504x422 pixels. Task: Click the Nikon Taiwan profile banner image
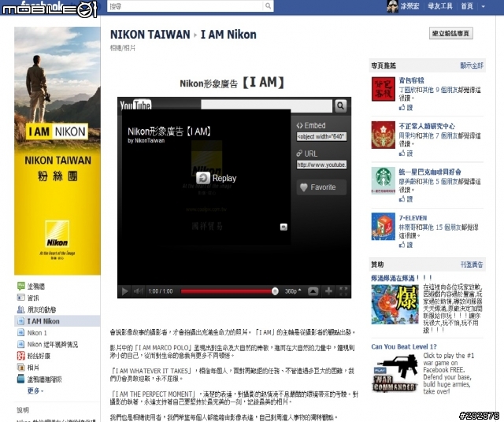[57, 150]
